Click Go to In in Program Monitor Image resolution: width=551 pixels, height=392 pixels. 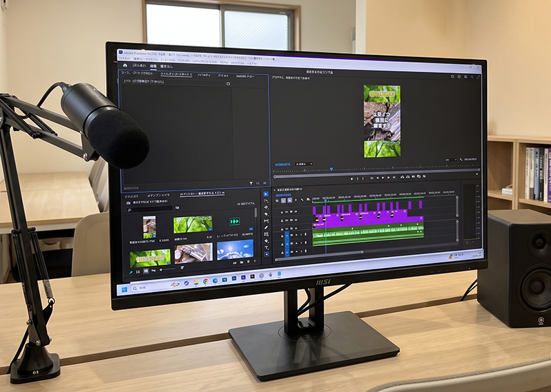click(372, 178)
